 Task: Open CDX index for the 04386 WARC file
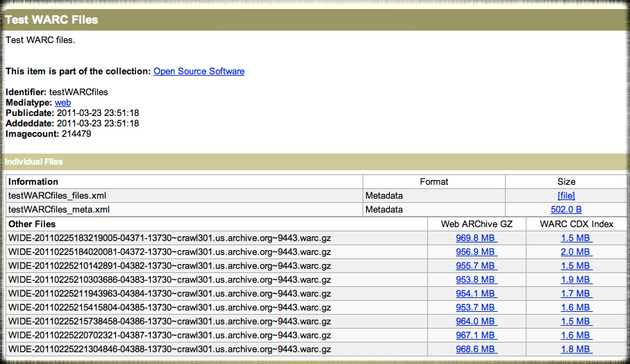(x=577, y=322)
